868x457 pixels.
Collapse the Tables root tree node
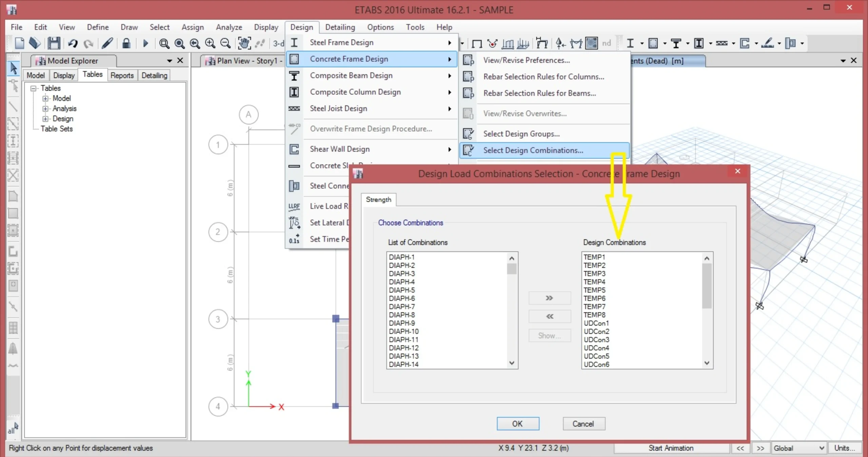click(x=33, y=88)
